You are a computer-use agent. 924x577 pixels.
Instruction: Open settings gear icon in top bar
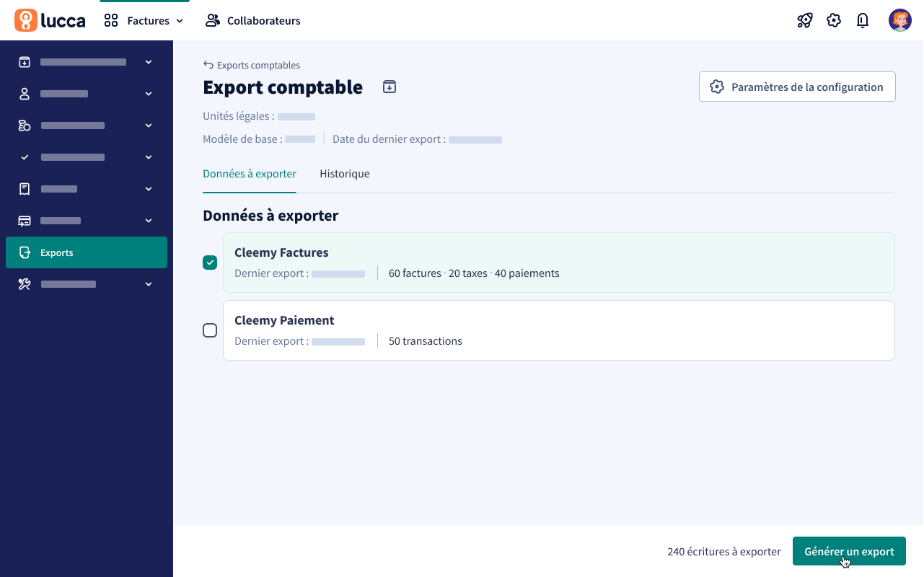[x=834, y=20]
